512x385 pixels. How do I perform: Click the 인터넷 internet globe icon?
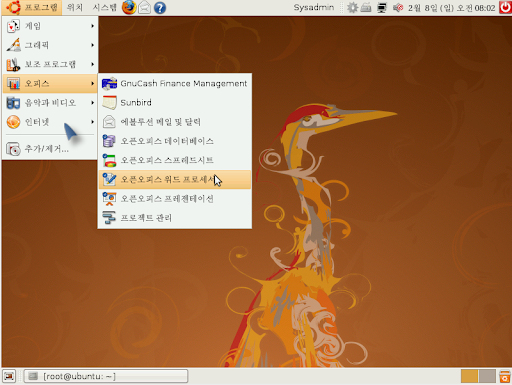click(13, 122)
